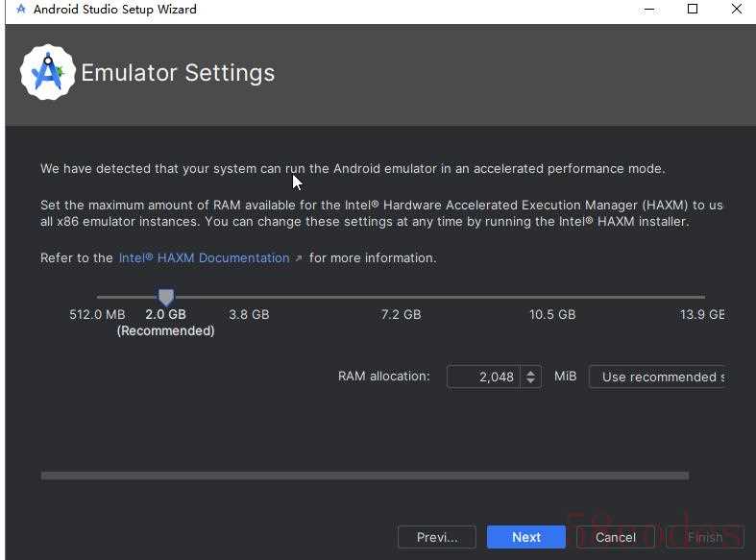Screen dimensions: 756x560
Task: Click the external link arrow after HAXM Documentation
Action: pos(299,258)
